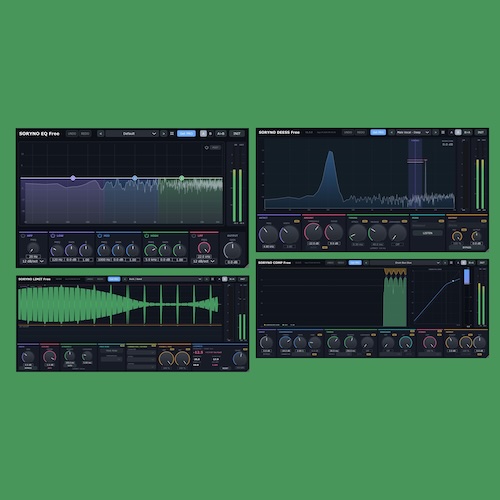Image resolution: width=500 pixels, height=500 pixels.
Task: Select the B state in EQ Free window
Action: pos(210,134)
